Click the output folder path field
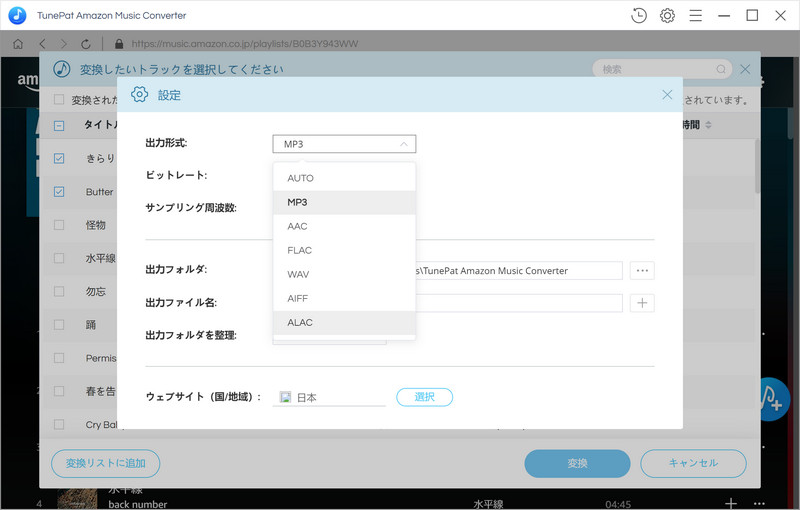The image size is (800, 510). 519,270
